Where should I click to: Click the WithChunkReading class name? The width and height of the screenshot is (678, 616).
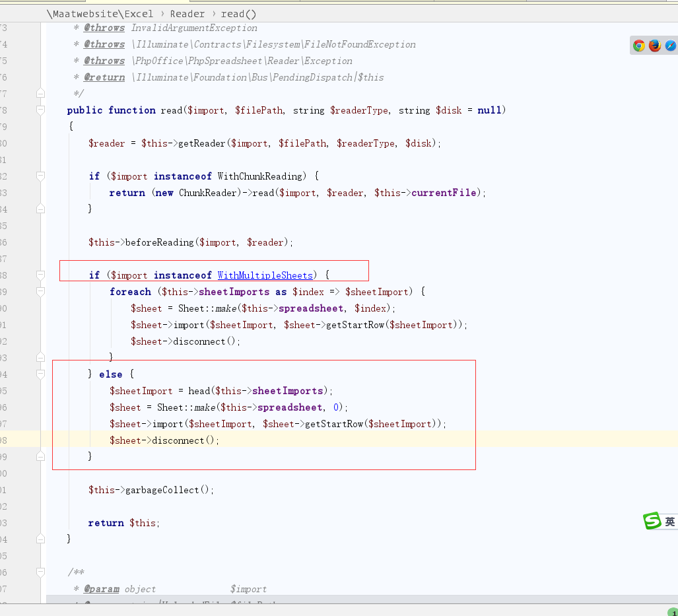click(260, 176)
